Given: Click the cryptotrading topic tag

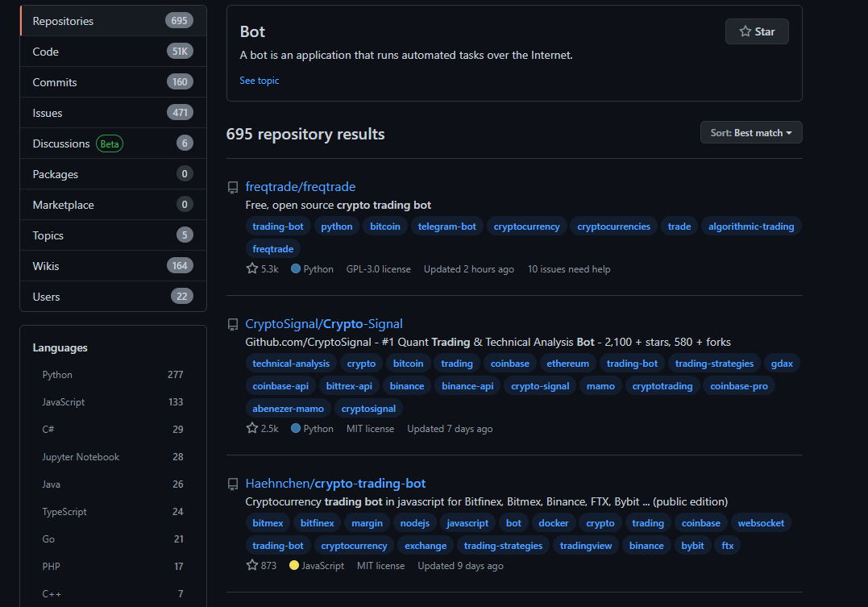Looking at the screenshot, I should pyautogui.click(x=662, y=386).
